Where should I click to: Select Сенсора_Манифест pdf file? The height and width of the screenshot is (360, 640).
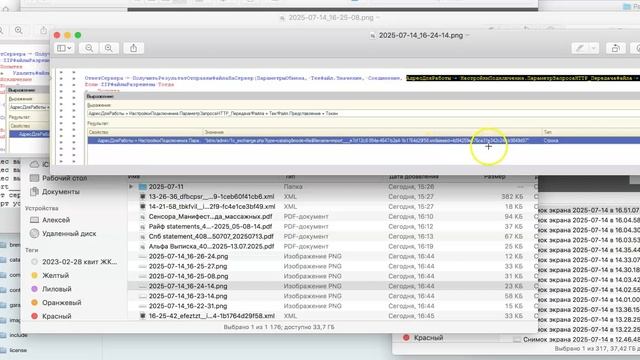(210, 216)
